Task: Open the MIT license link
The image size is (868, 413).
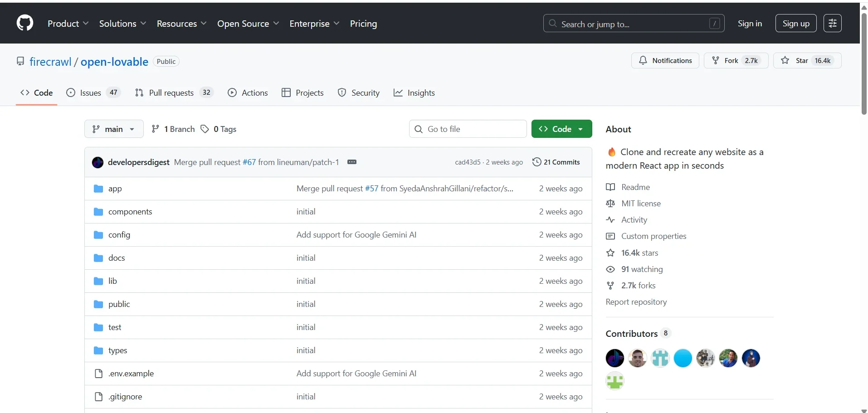Action: (x=641, y=204)
